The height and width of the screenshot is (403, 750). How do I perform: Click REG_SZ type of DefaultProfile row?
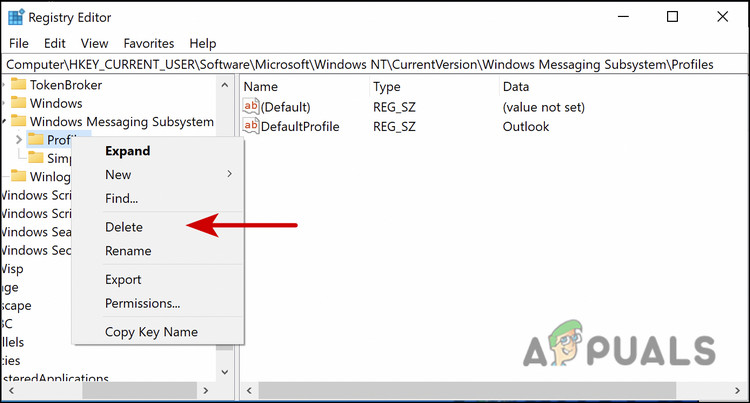point(394,127)
